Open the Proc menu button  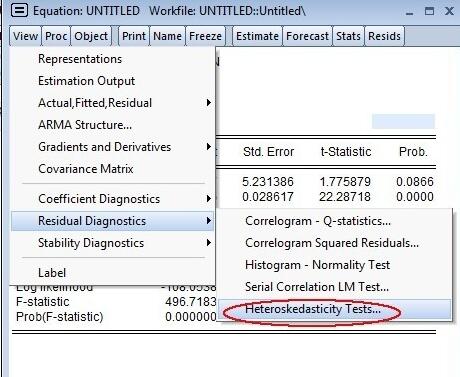[x=56, y=36]
